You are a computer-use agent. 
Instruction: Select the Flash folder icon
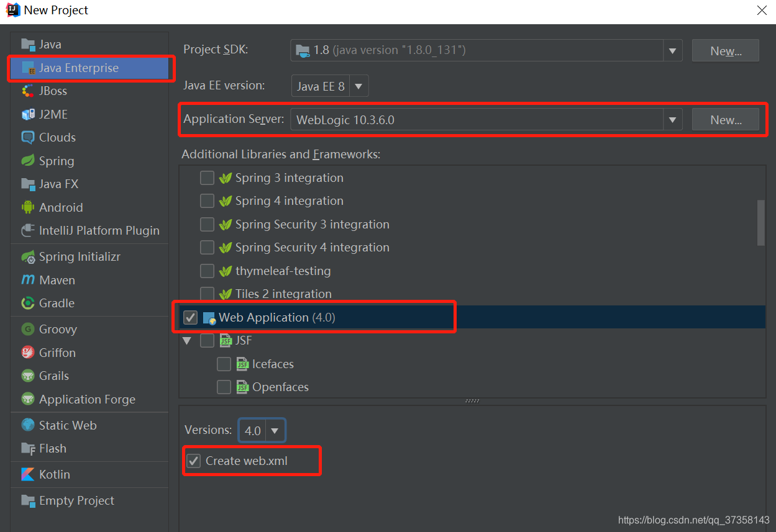[x=28, y=448]
